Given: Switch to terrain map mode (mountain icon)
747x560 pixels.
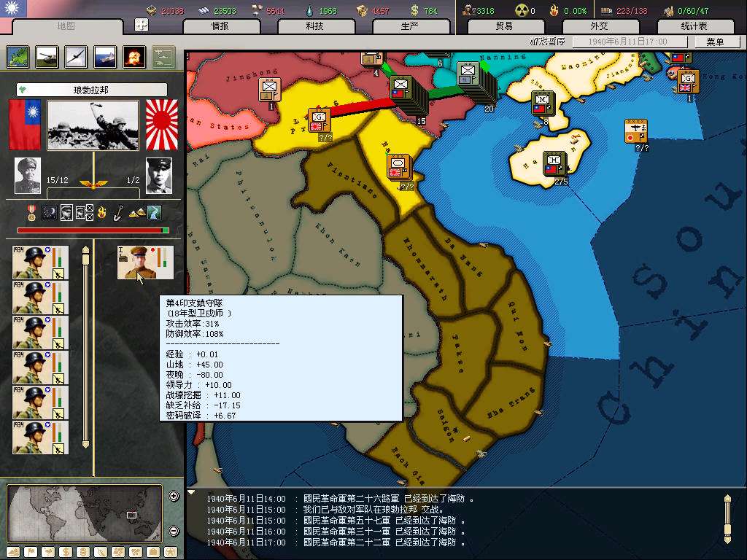Looking at the screenshot, I should (13, 552).
